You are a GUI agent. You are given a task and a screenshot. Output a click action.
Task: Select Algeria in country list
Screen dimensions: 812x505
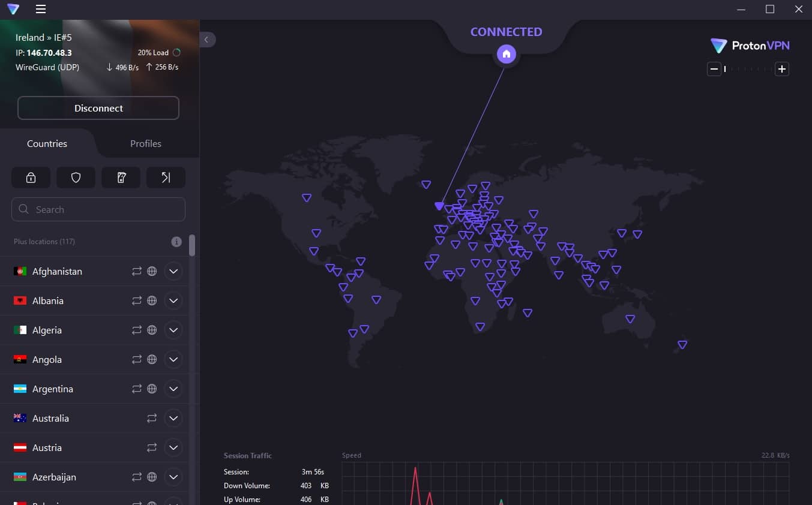[x=94, y=330]
